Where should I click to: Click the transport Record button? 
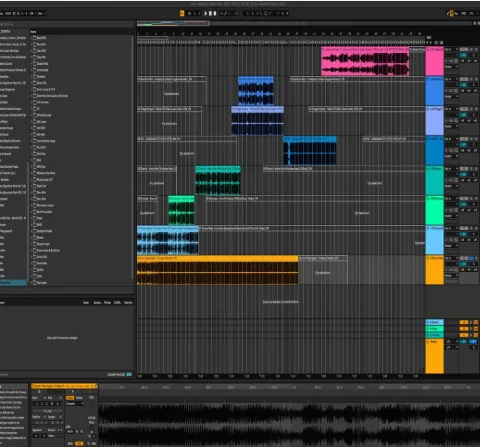[215, 13]
